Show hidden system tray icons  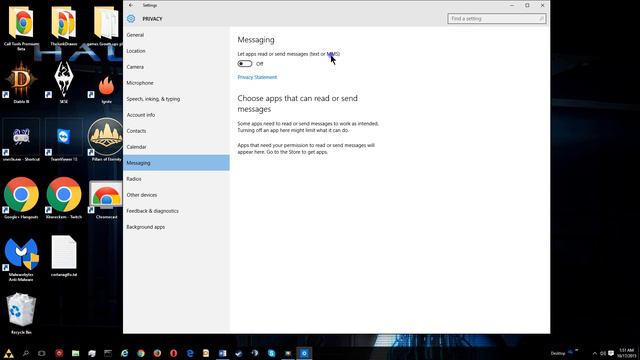595,353
